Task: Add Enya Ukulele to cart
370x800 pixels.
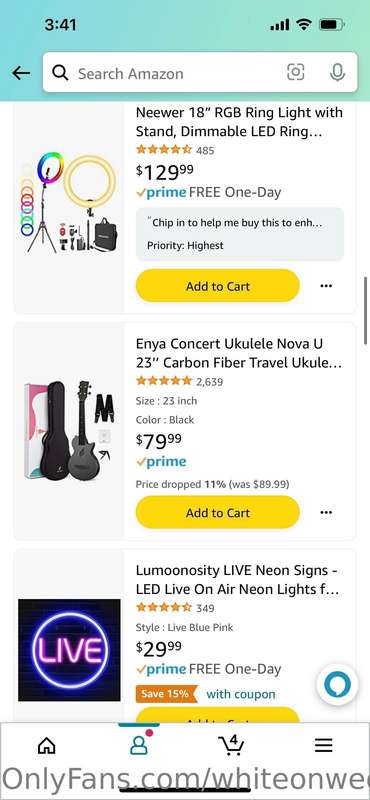Action: [217, 512]
